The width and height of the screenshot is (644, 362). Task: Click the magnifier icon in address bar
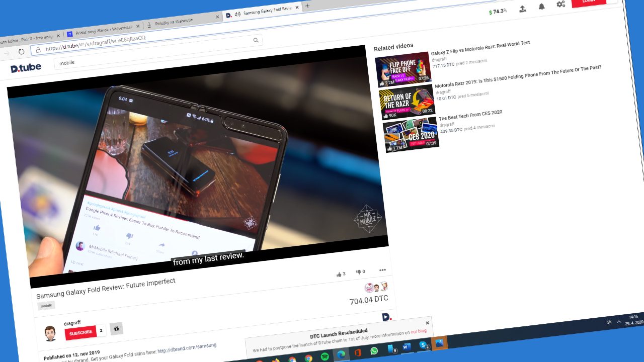click(256, 40)
